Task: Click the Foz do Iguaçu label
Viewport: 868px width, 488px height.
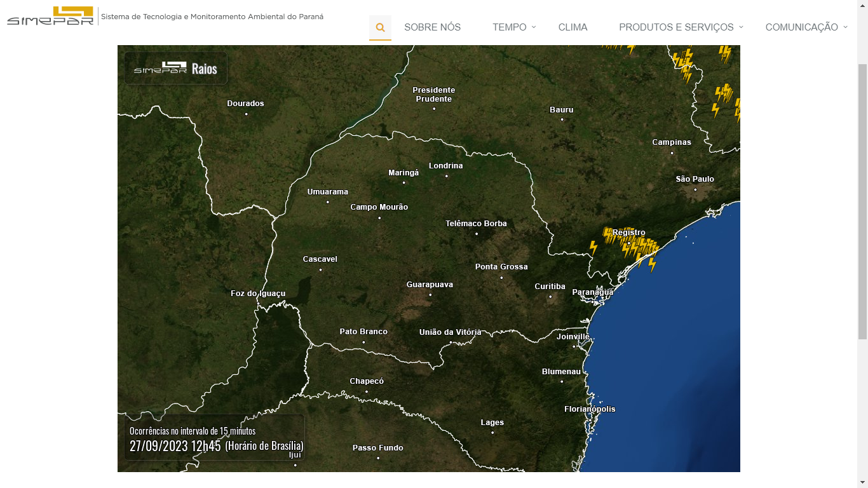Action: [x=258, y=294]
